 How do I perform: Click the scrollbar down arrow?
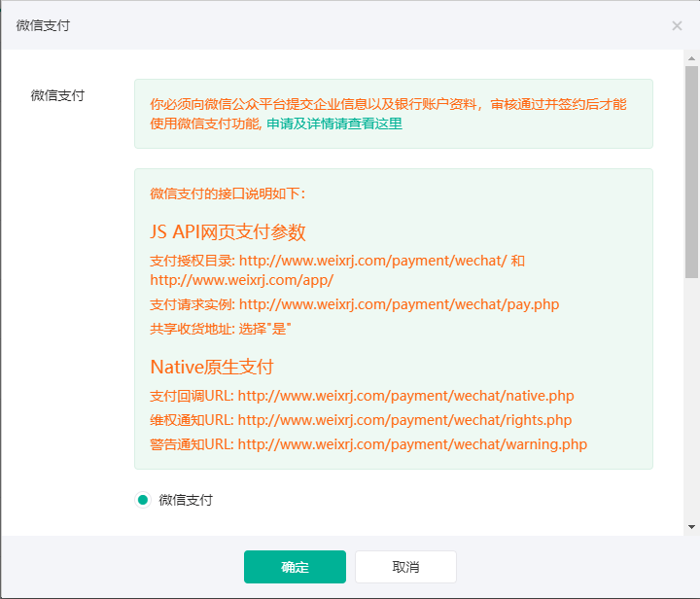coord(691,527)
